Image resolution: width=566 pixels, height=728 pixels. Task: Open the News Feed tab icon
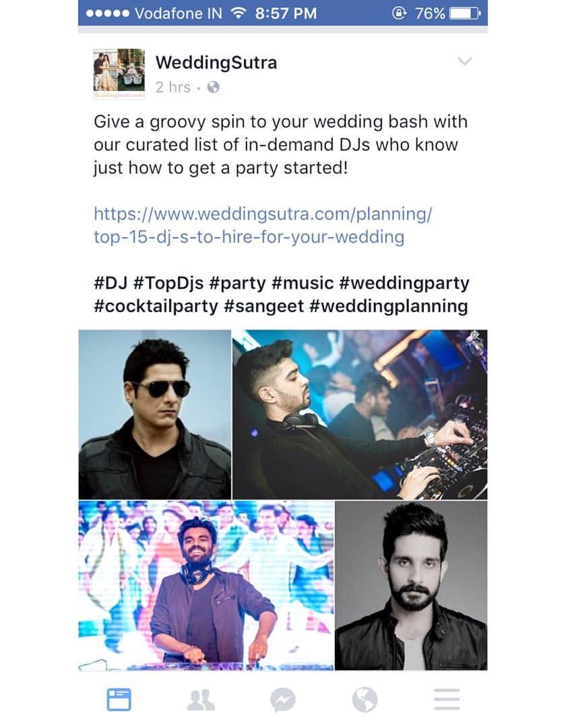click(x=119, y=699)
